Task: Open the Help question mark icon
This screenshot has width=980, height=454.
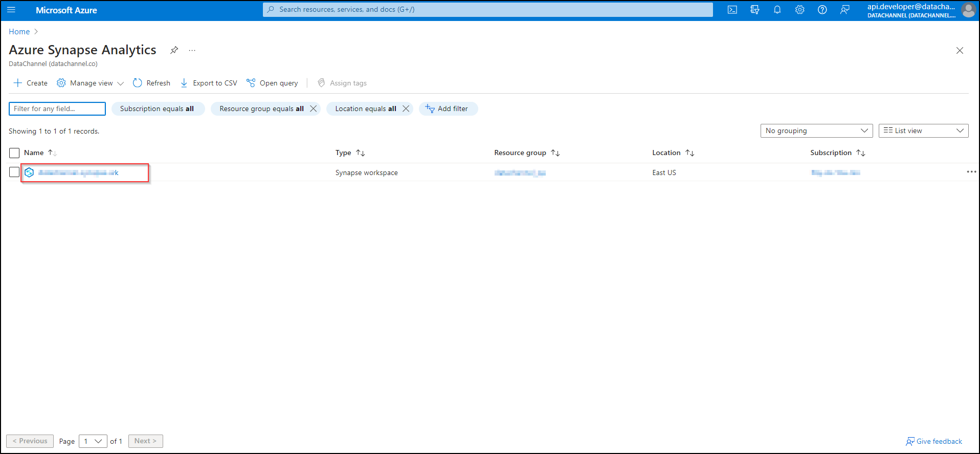Action: (x=822, y=10)
